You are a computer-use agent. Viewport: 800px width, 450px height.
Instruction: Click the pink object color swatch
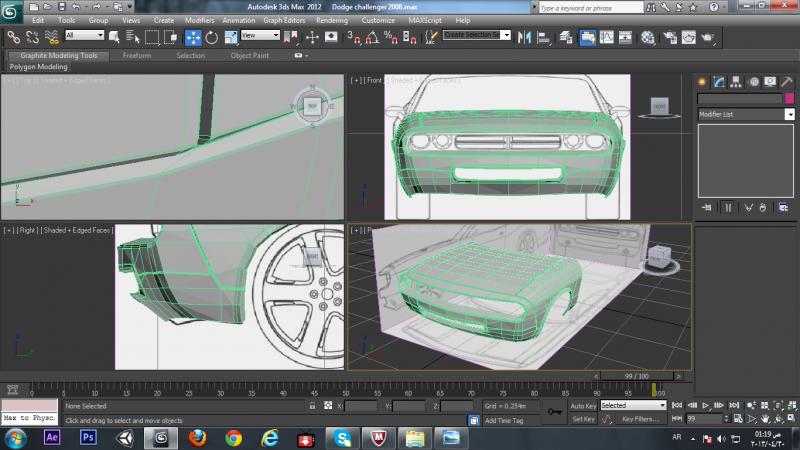click(789, 99)
